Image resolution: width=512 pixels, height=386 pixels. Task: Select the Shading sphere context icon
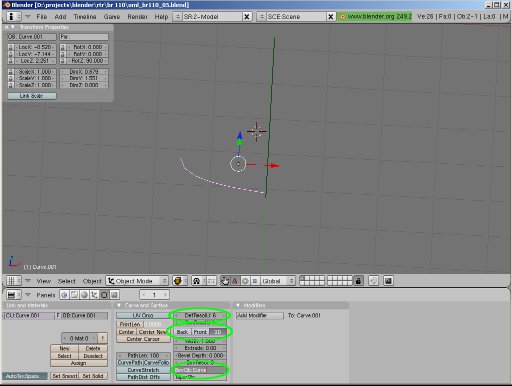pos(85,295)
